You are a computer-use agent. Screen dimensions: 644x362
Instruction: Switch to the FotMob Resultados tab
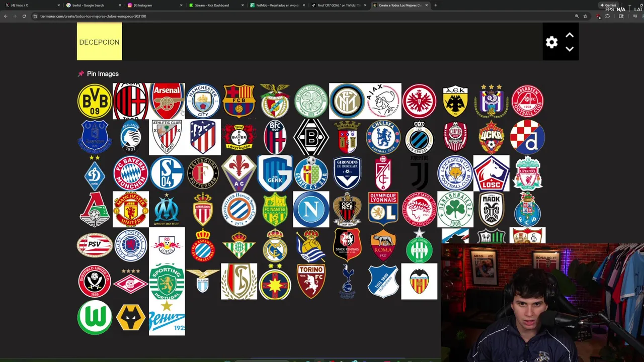point(277,5)
